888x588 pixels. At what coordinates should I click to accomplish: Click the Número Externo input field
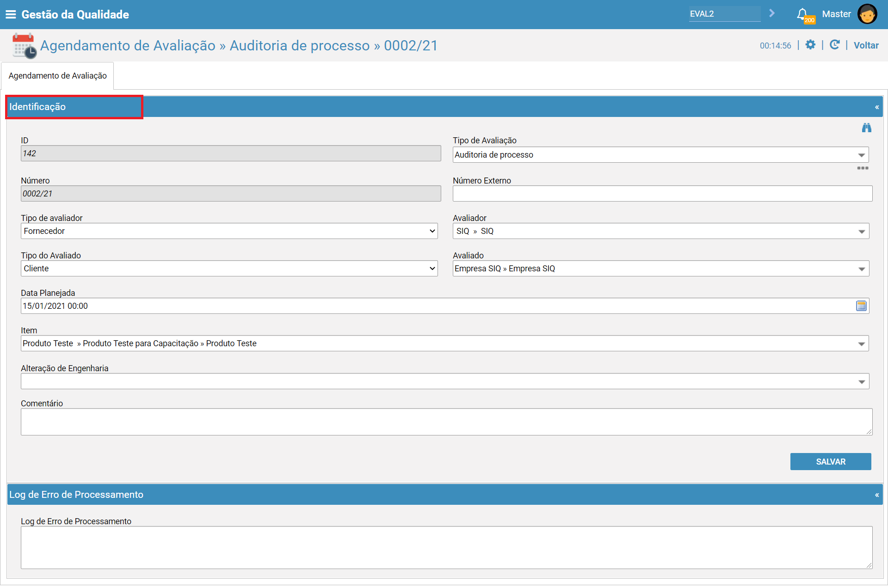(662, 194)
